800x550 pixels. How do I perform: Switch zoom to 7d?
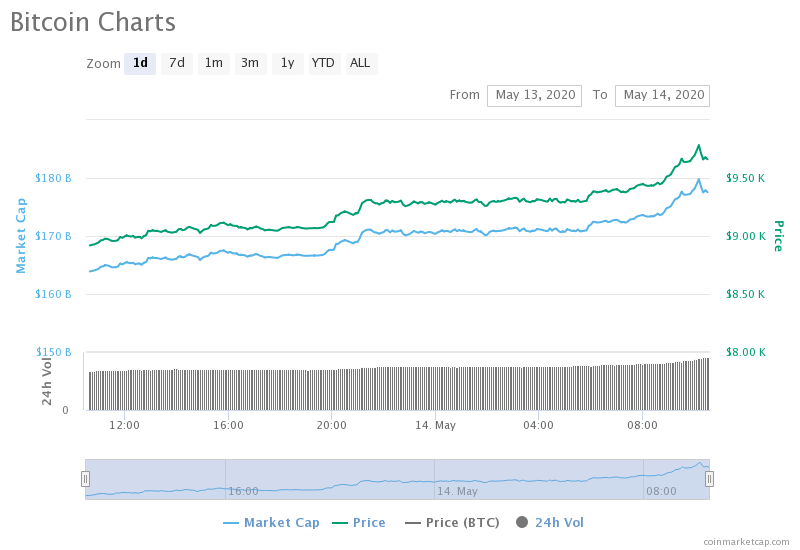(x=177, y=63)
